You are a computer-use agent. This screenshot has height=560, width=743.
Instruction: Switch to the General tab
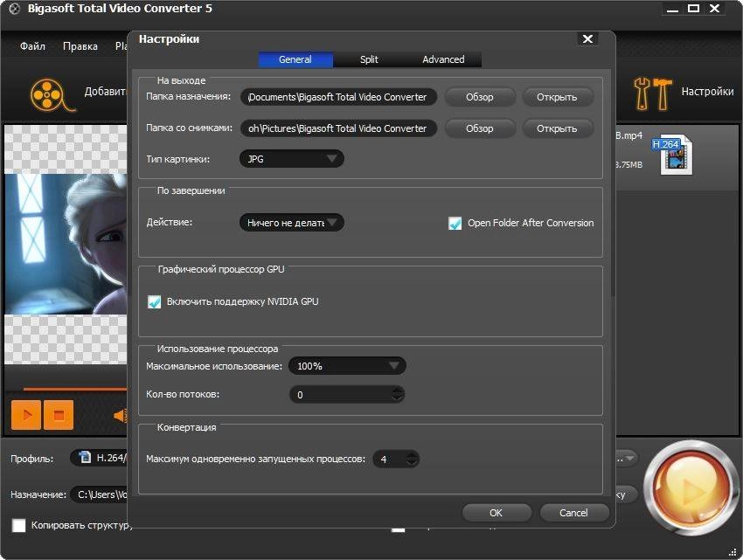[295, 59]
